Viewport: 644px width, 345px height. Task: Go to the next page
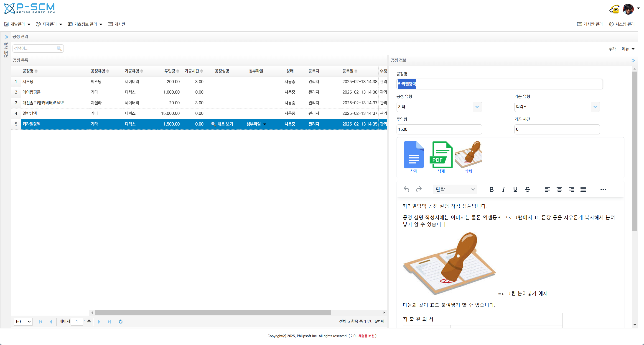click(x=99, y=322)
